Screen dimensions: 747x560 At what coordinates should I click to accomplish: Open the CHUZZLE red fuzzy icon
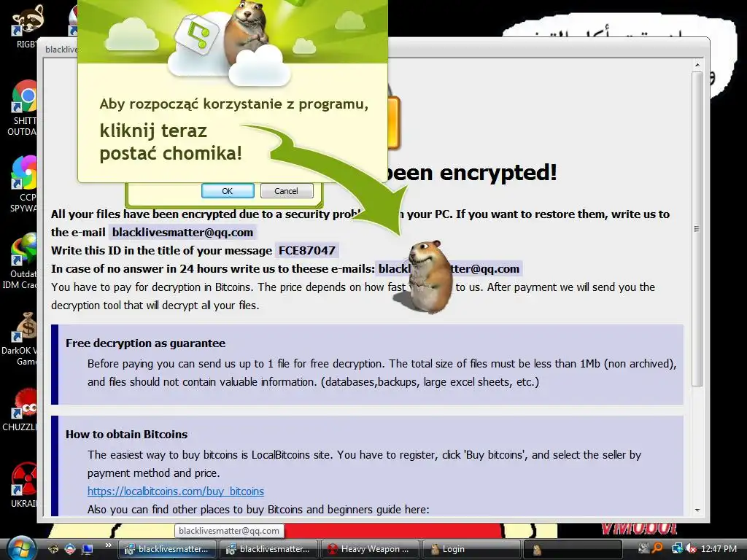[x=24, y=404]
